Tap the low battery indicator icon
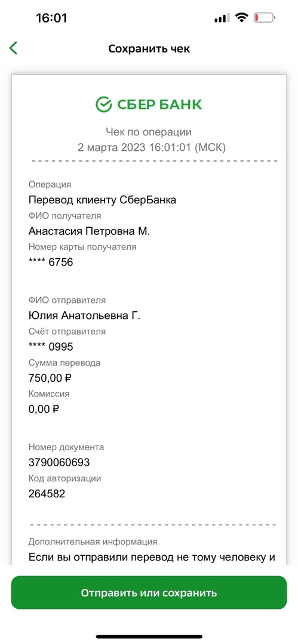The height and width of the screenshot is (644, 298). click(265, 18)
